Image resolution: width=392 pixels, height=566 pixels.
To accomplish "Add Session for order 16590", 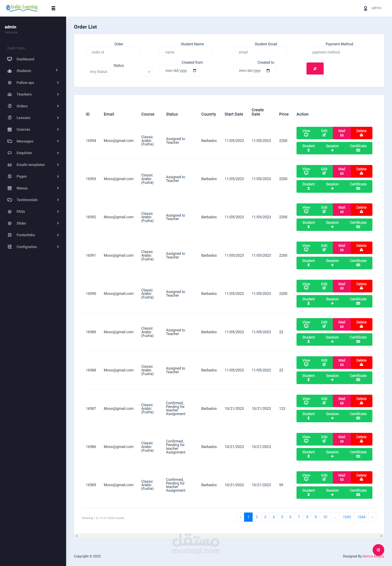I will [x=332, y=301].
